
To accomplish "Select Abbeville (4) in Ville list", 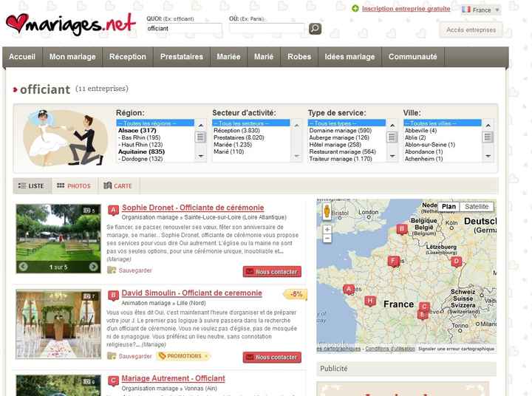I will pyautogui.click(x=420, y=130).
